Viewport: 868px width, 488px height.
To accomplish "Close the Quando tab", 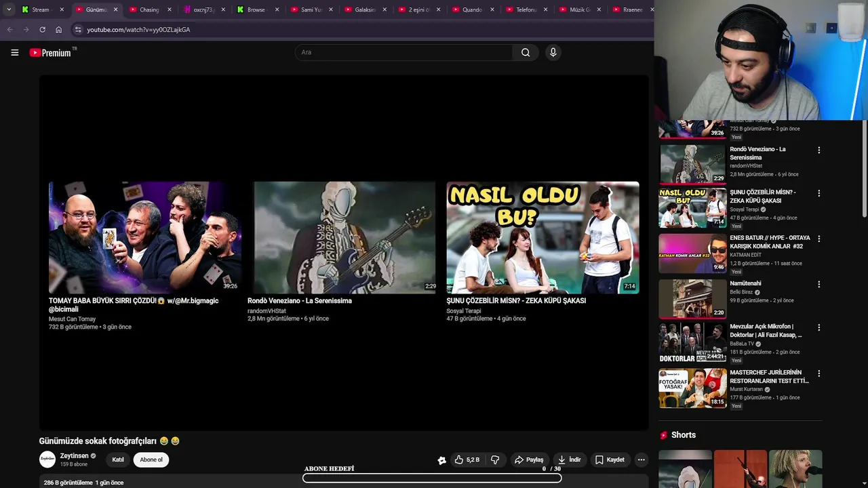I will pos(492,9).
